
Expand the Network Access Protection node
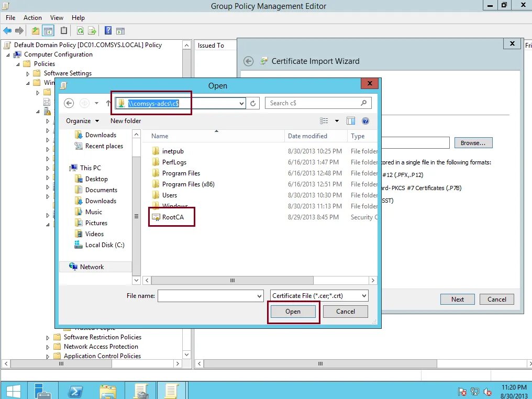click(48, 347)
